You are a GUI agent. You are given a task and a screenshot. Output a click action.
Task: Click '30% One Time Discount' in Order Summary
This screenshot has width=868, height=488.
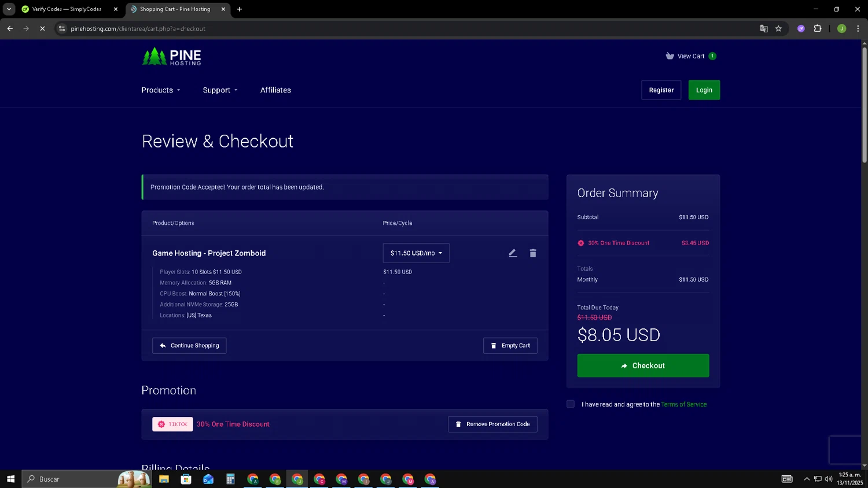click(619, 243)
